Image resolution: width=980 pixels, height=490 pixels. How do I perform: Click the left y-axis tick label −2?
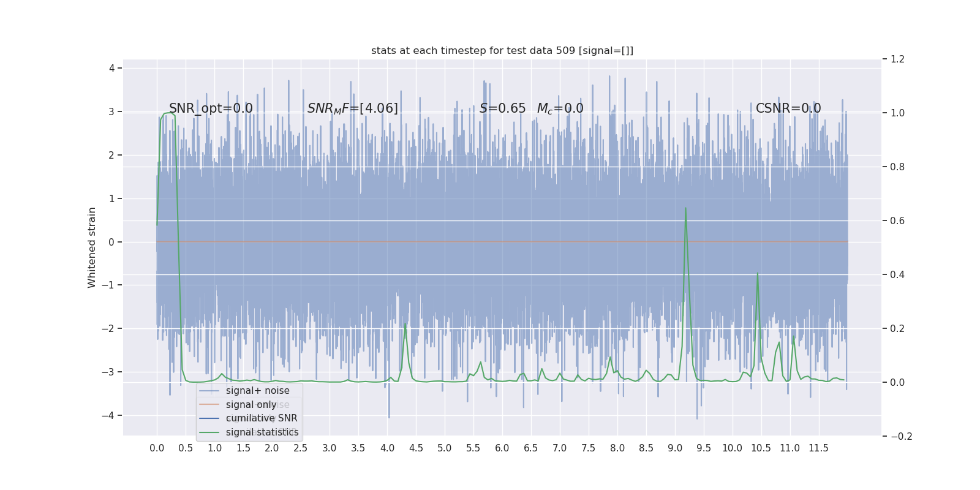tap(108, 328)
